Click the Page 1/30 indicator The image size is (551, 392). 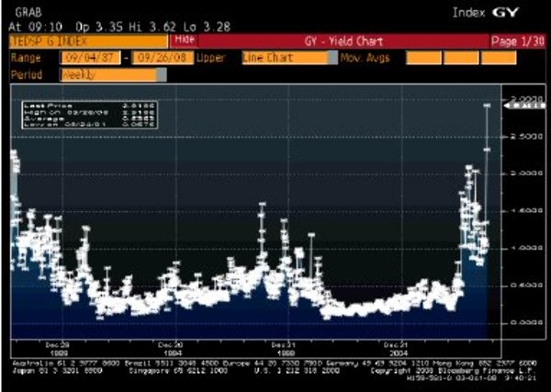coord(518,41)
